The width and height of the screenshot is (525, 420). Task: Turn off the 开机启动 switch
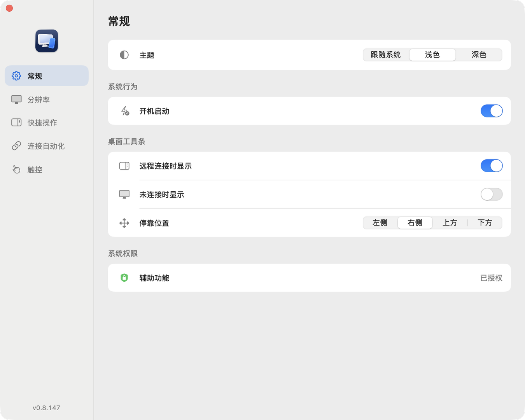pyautogui.click(x=492, y=111)
